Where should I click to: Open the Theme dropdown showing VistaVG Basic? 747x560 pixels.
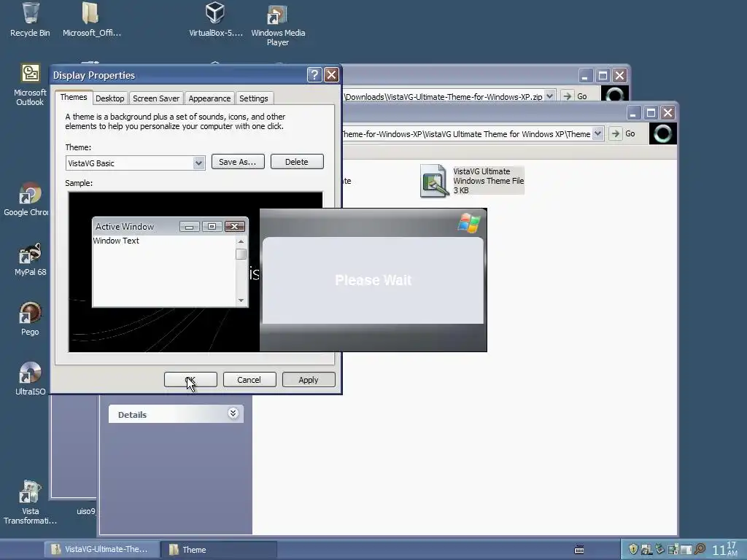[198, 163]
